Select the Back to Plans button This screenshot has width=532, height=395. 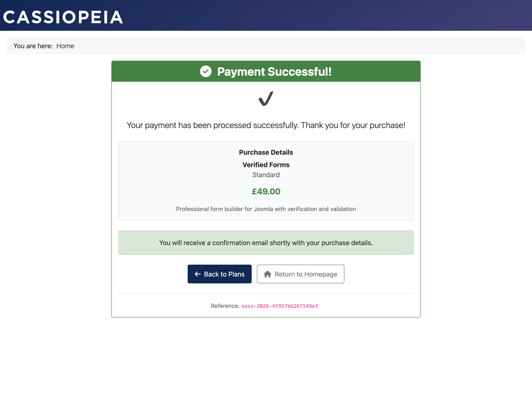pyautogui.click(x=219, y=274)
